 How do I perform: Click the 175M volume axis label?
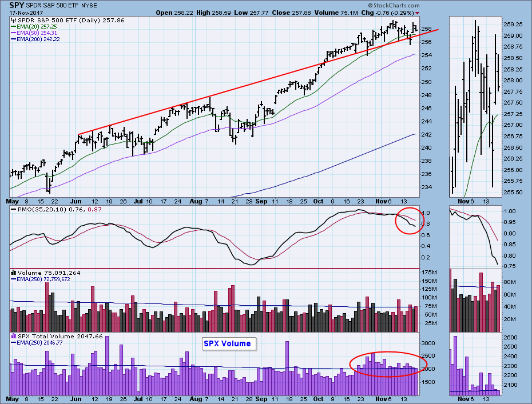[429, 273]
